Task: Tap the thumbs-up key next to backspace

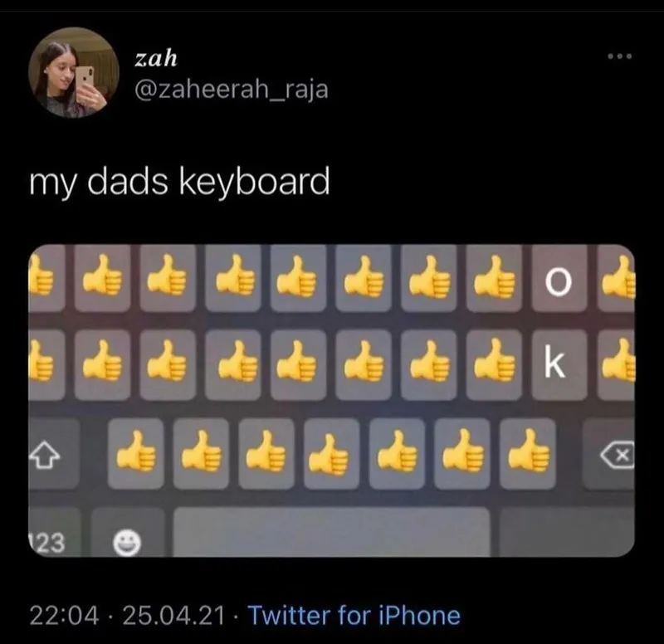Action: pos(528,453)
